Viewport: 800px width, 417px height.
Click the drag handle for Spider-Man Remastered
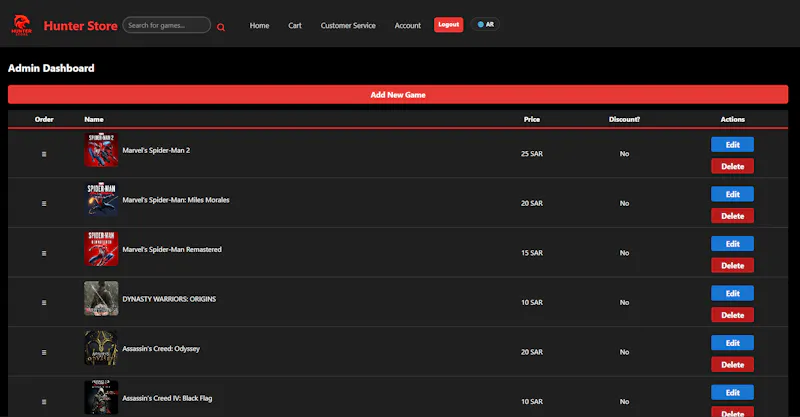pyautogui.click(x=44, y=253)
